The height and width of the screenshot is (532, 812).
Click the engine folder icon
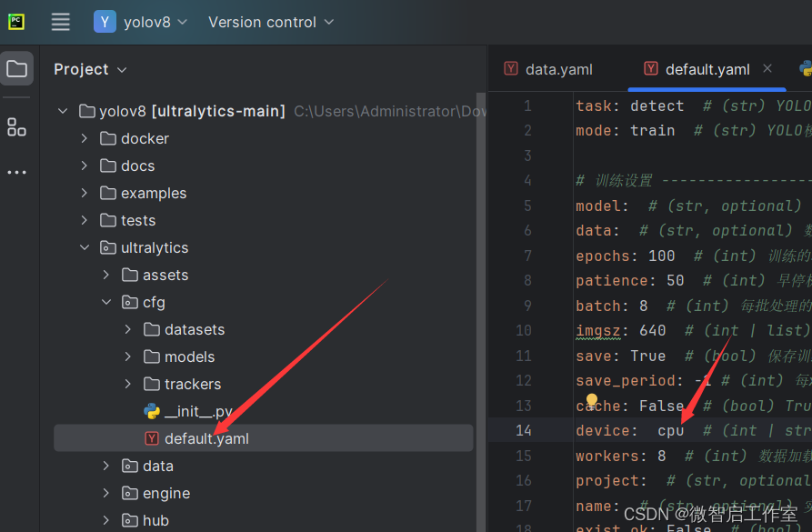pyautogui.click(x=129, y=493)
